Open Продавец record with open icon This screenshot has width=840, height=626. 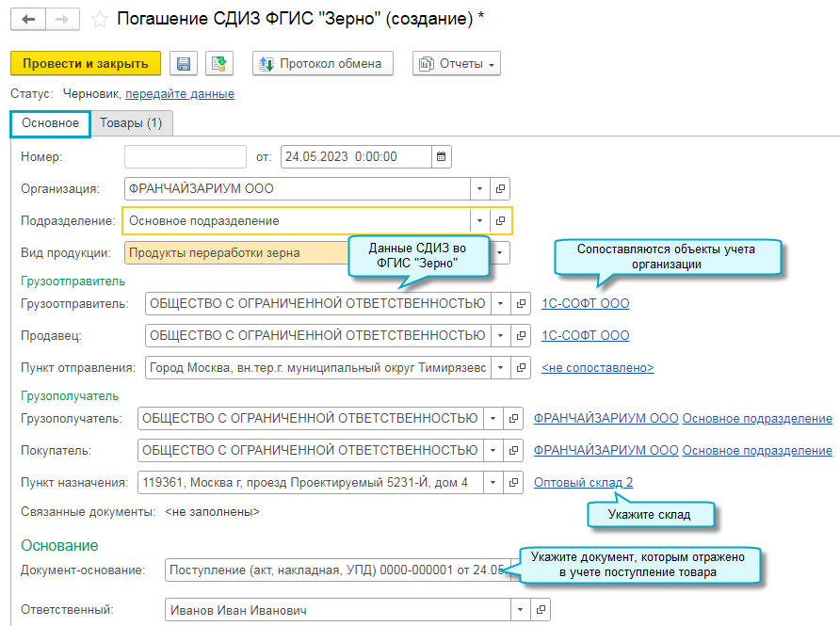pyautogui.click(x=521, y=336)
